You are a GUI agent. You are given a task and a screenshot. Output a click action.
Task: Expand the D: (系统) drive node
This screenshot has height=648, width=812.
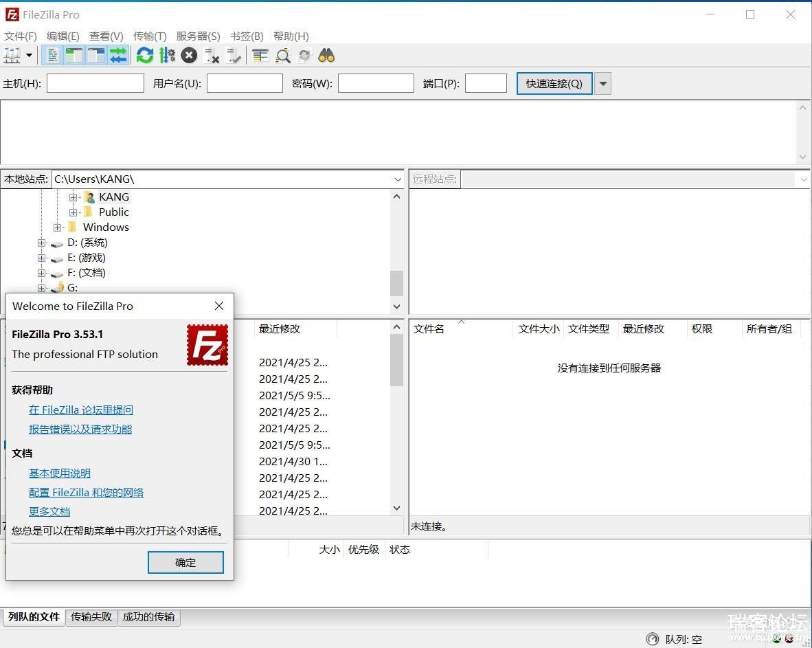(41, 243)
